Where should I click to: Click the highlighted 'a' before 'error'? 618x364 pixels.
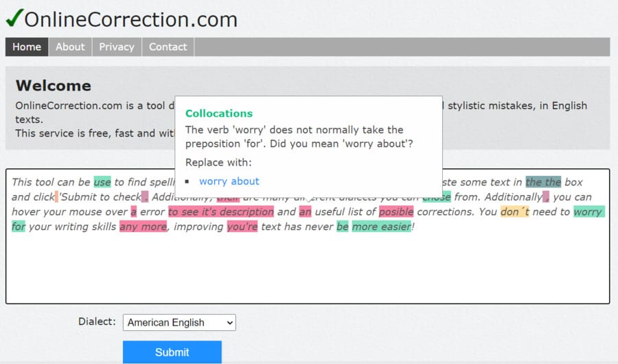tap(134, 212)
